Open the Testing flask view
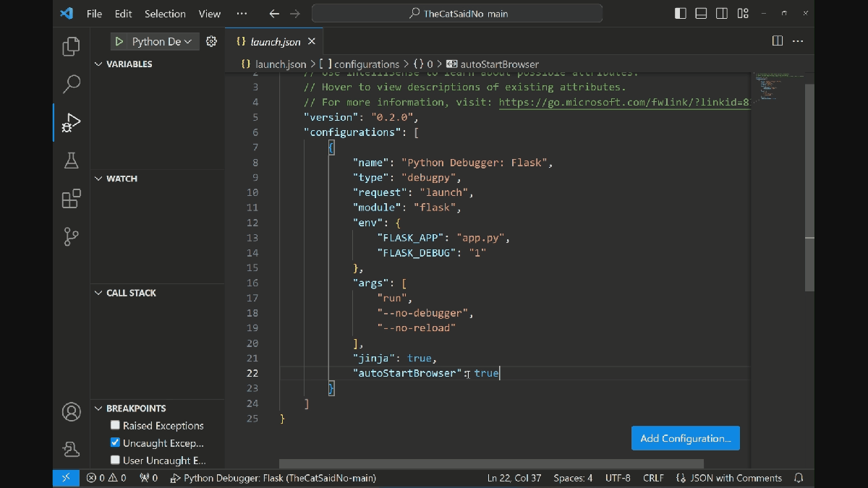868x488 pixels. 71,160
